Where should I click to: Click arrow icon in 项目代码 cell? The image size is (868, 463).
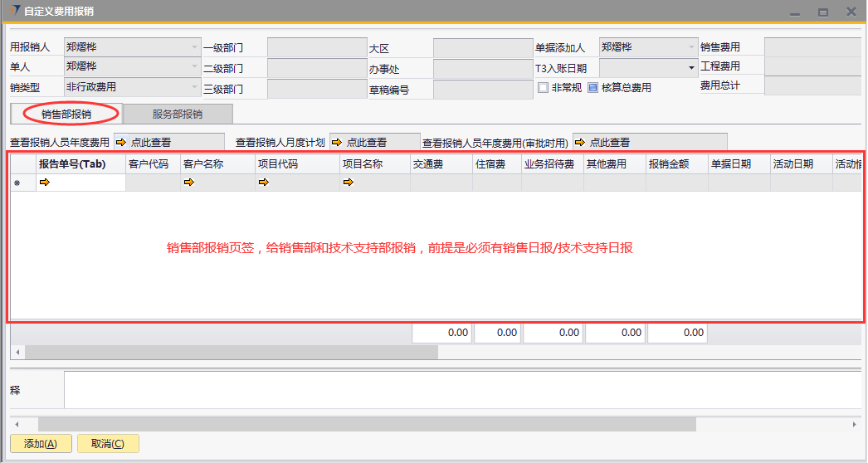coord(263,183)
